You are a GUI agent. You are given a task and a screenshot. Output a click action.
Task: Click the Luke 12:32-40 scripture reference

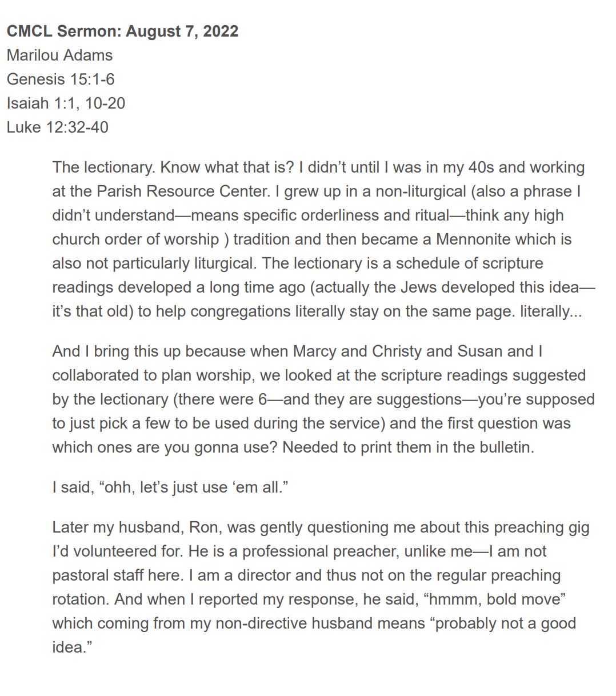(57, 127)
